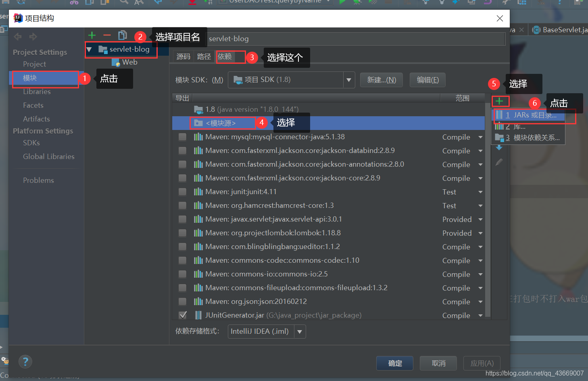Click the move dependency down arrow icon

(499, 148)
